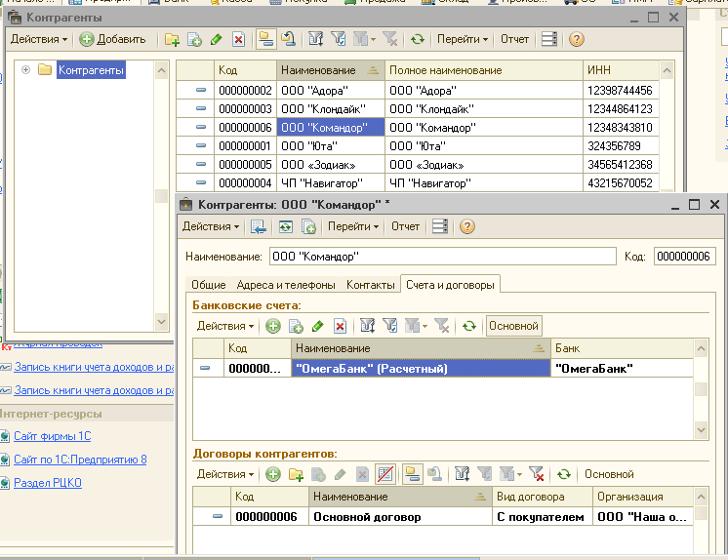
Task: Click the Код field 000000006
Action: point(684,257)
